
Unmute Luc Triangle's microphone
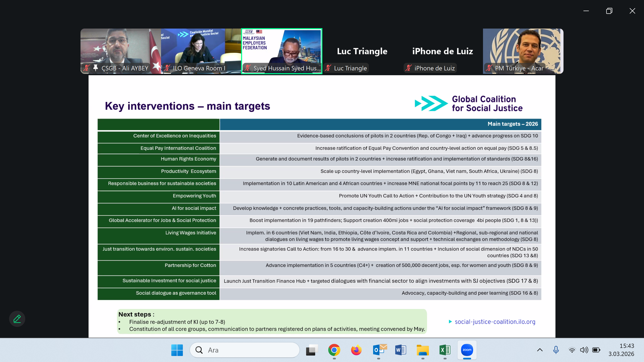tap(328, 68)
